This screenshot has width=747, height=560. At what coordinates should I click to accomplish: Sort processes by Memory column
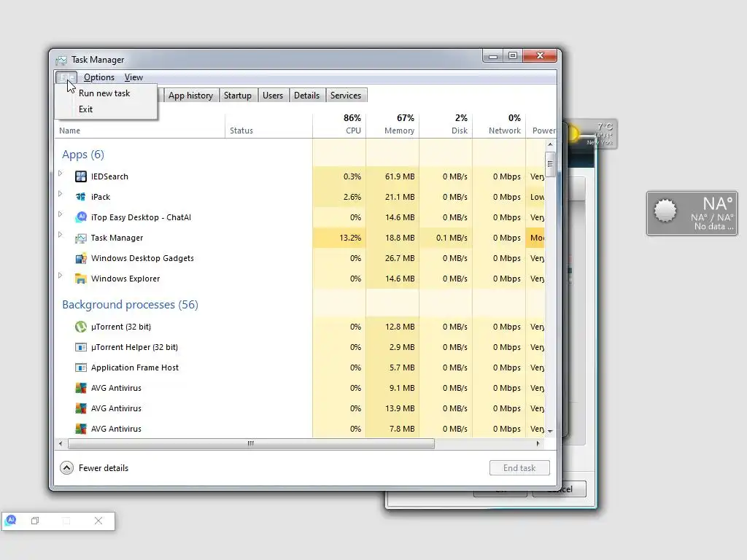(392, 125)
